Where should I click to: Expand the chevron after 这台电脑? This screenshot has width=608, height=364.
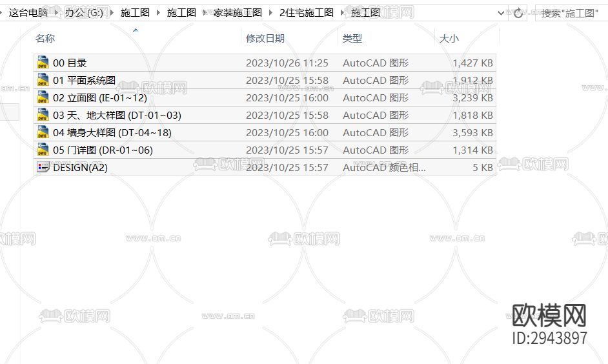(x=56, y=13)
